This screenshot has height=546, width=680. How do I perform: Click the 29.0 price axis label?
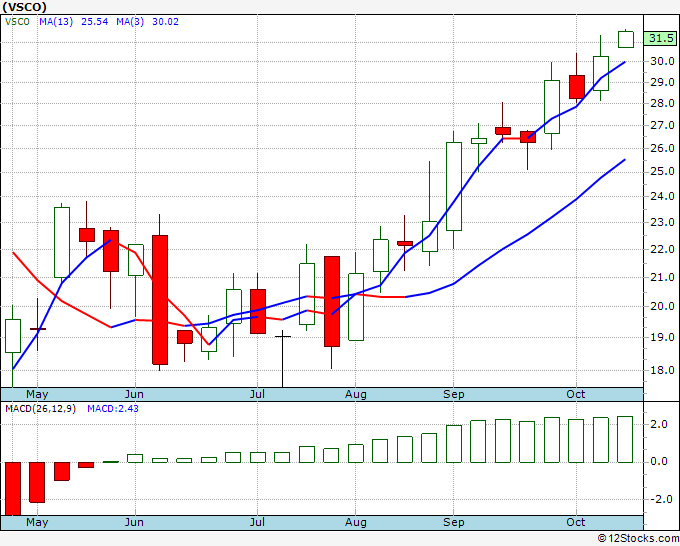(x=662, y=82)
